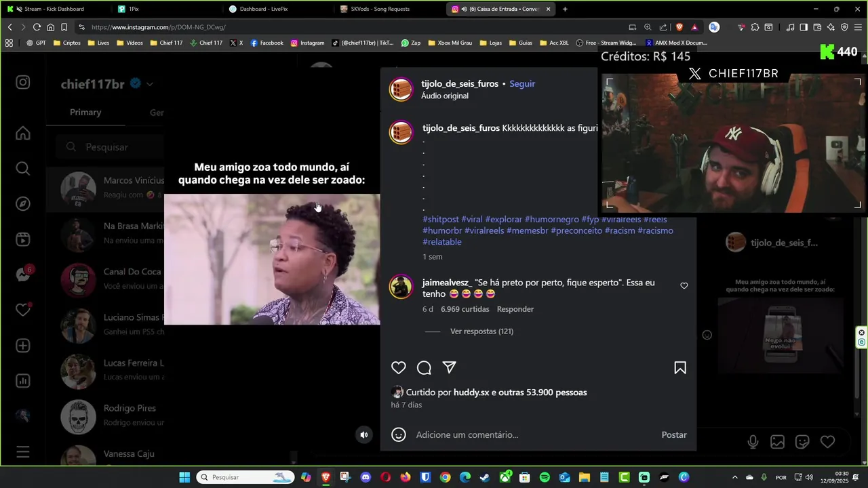The height and width of the screenshot is (488, 868).
Task: Click the #relatable hashtag
Action: point(442,242)
